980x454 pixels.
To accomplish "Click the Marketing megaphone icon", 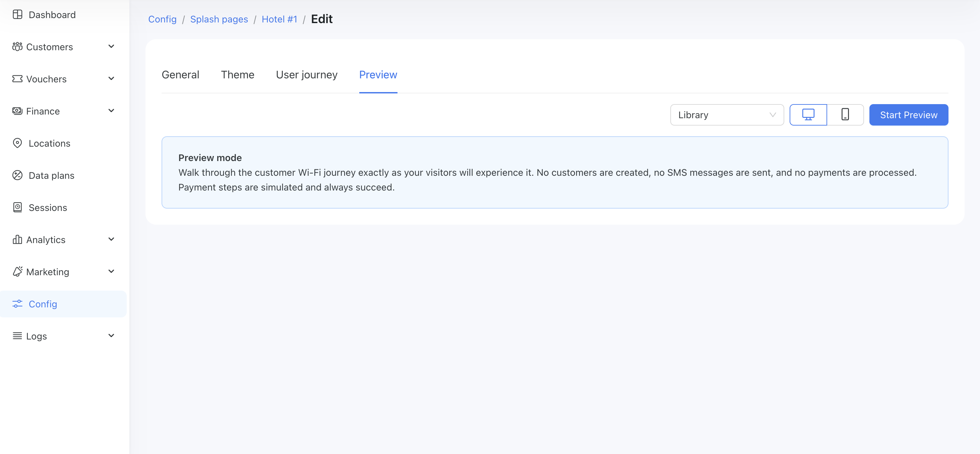I will pyautogui.click(x=17, y=272).
